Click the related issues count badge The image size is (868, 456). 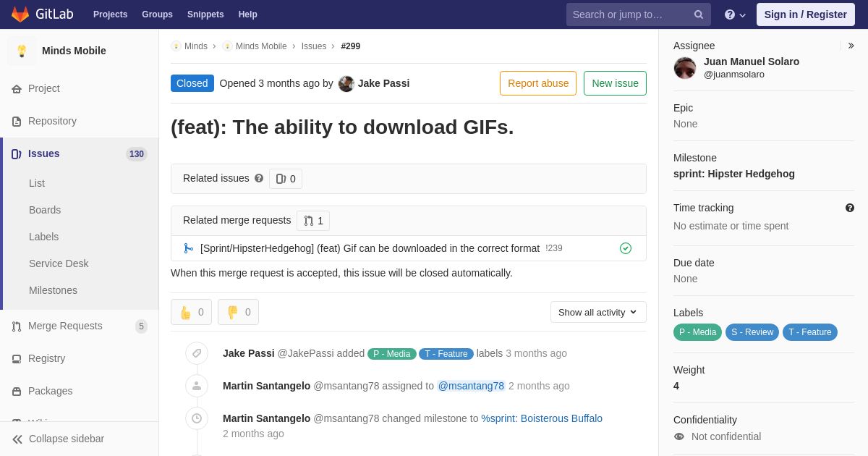286,179
